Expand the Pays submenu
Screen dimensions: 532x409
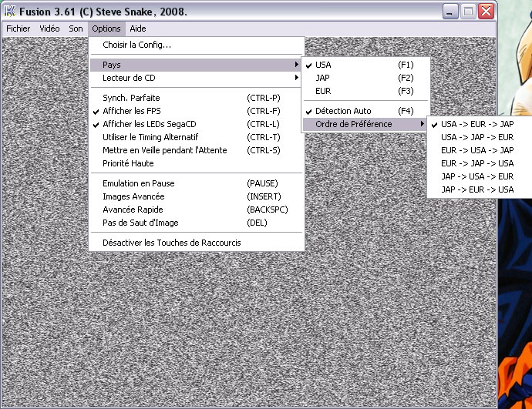pyautogui.click(x=197, y=65)
